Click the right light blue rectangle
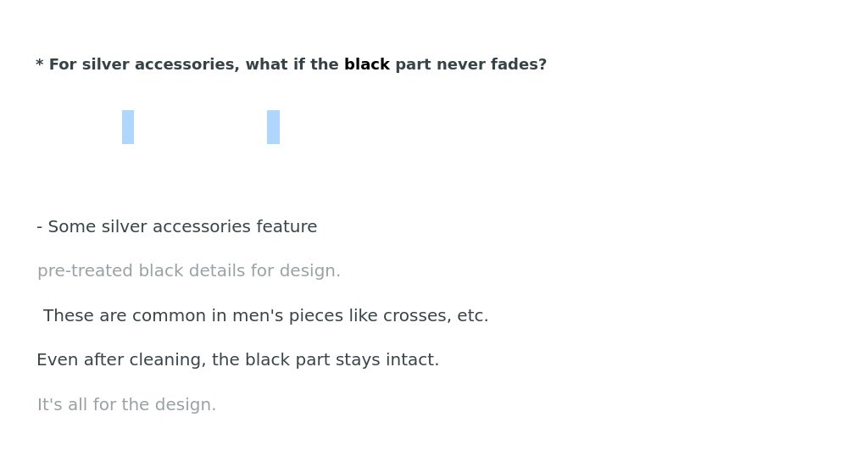The image size is (868, 456). 273,127
